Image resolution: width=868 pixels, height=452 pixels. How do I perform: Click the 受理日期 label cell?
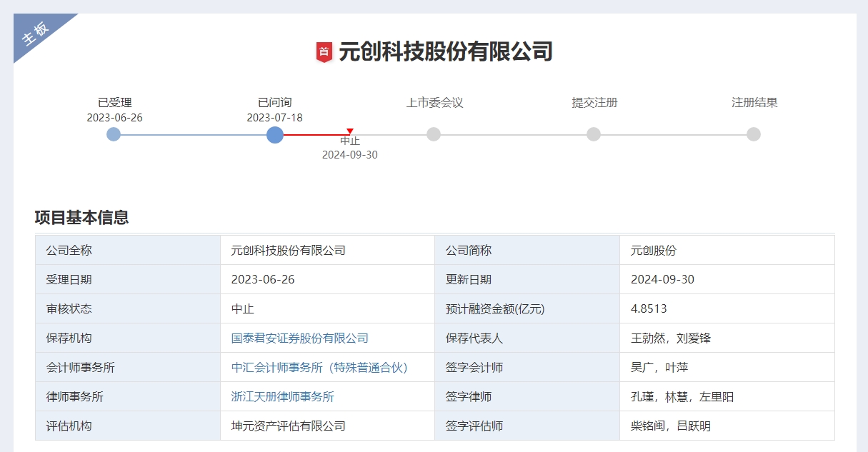click(x=128, y=280)
